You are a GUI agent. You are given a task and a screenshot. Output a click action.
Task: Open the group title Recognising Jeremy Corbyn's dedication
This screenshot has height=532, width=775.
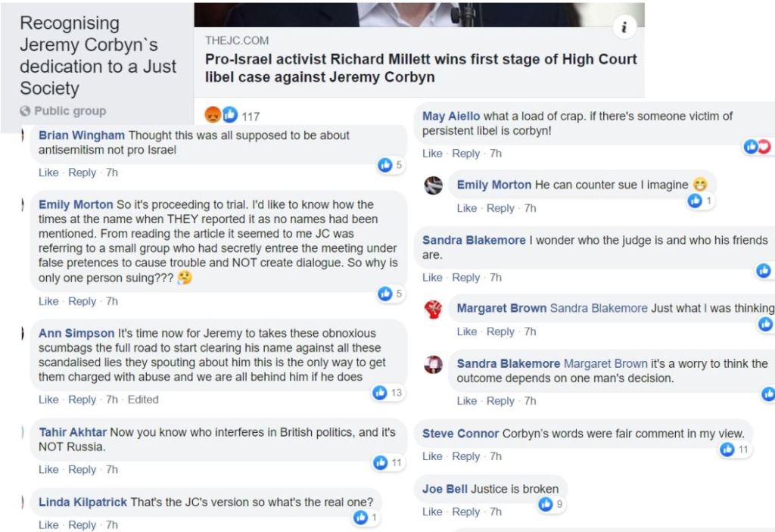coord(98,55)
